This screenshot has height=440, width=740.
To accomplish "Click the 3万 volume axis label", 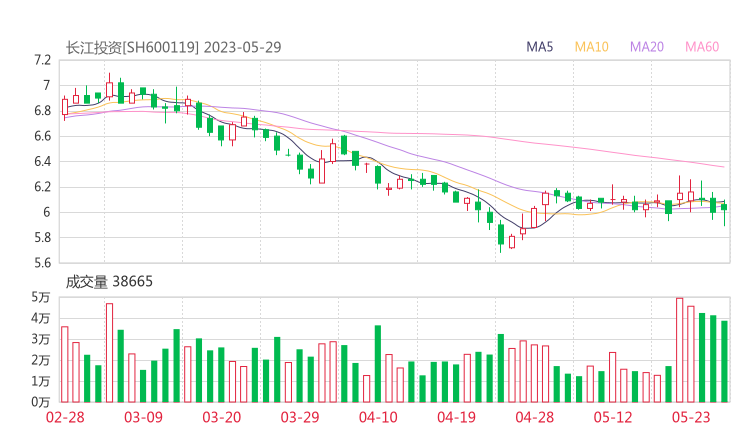I will point(41,339).
